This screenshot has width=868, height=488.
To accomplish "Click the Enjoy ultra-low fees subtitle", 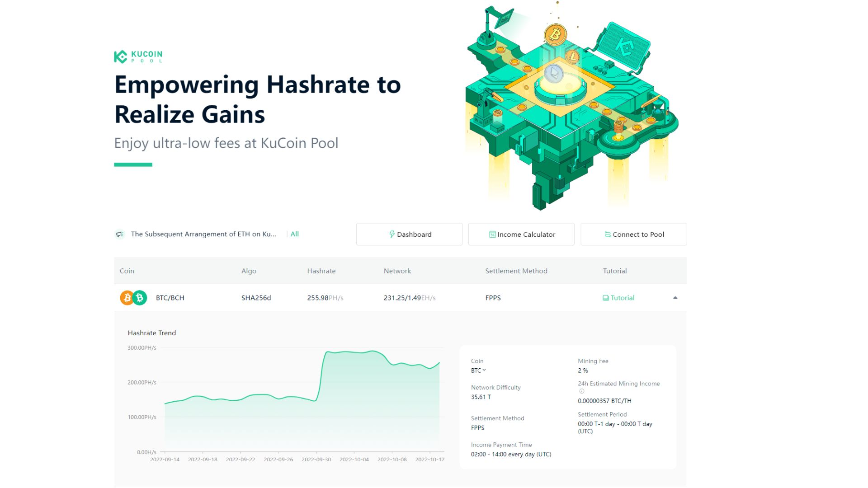I will point(226,143).
